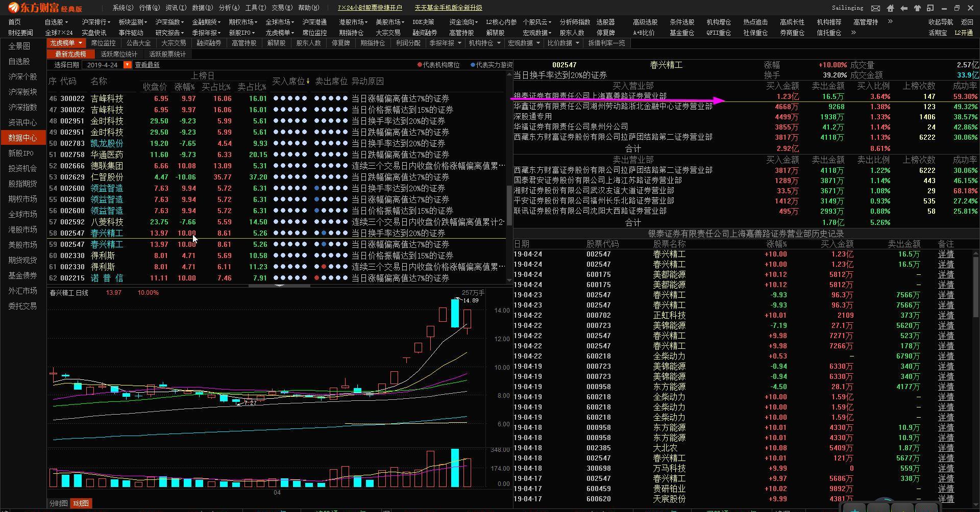This screenshot has height=512, width=980.
Task: Open the mail envelope icon
Action: click(875, 8)
